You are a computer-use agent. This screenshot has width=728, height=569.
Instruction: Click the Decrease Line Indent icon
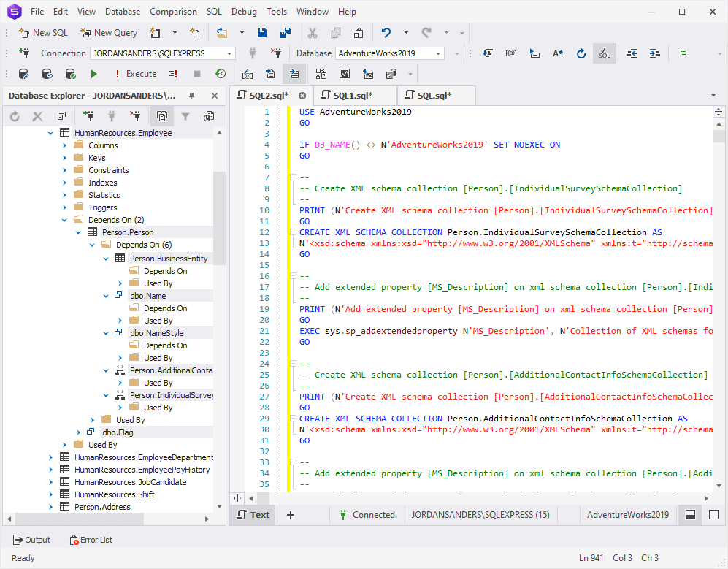tap(632, 53)
